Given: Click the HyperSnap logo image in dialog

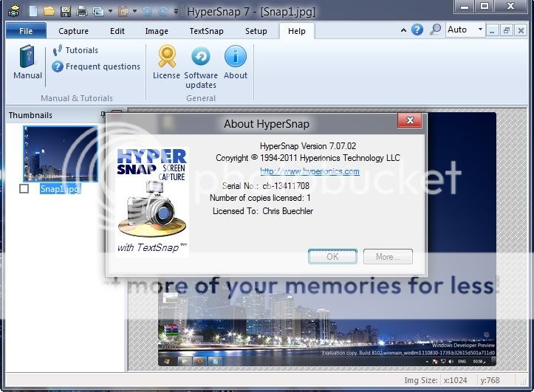Looking at the screenshot, I should click(x=152, y=202).
